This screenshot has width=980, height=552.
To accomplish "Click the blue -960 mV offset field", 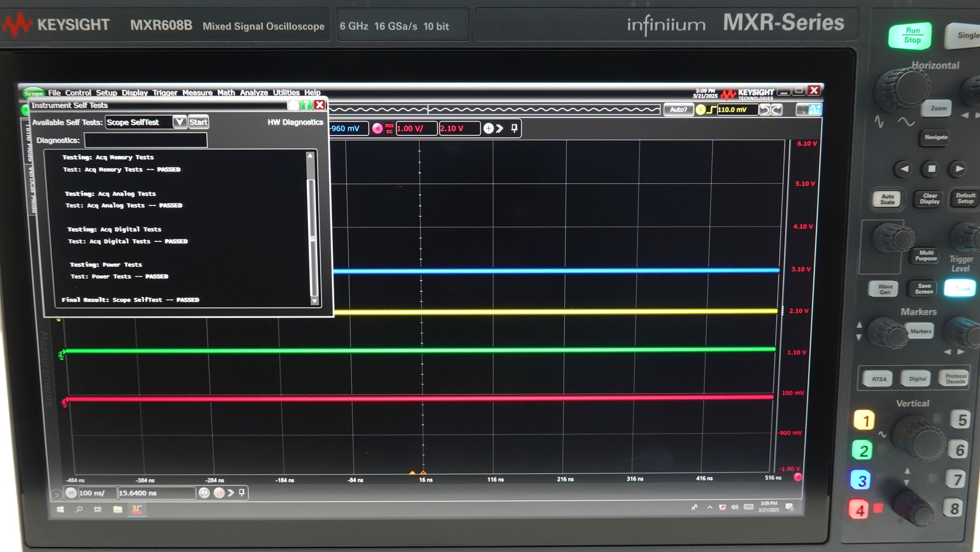I will click(x=348, y=128).
